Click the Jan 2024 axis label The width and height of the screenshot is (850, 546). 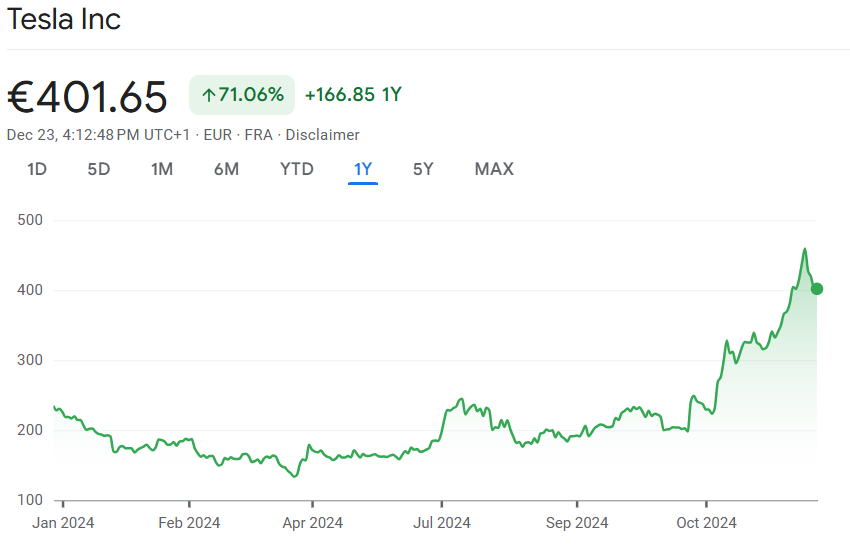(63, 523)
